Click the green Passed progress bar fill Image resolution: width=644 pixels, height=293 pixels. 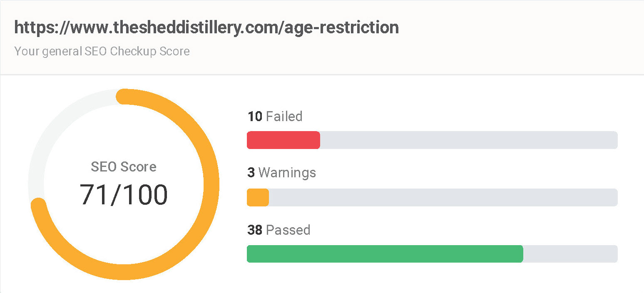pyautogui.click(x=385, y=254)
